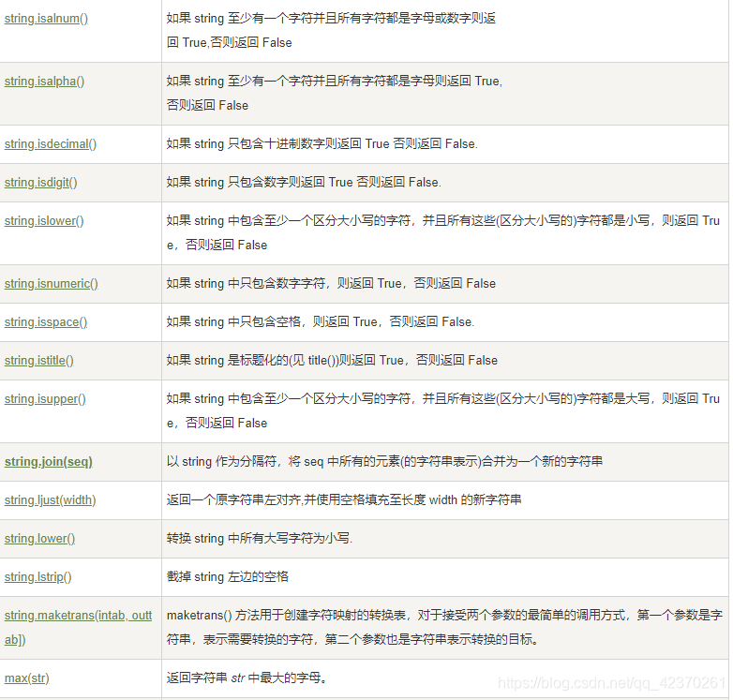The width and height of the screenshot is (733, 700).
Task: Click the description '返回字符串 str 中最大的字母。'
Action: pyautogui.click(x=247, y=678)
